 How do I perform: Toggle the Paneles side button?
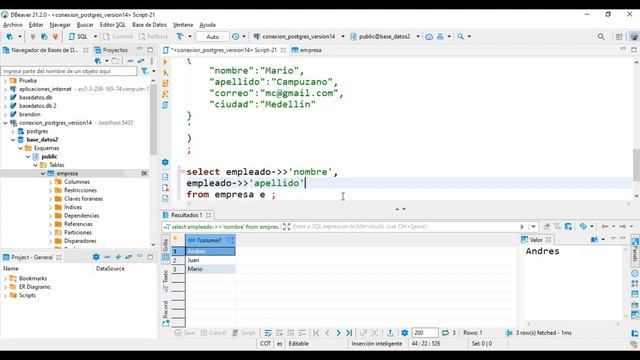(x=635, y=249)
